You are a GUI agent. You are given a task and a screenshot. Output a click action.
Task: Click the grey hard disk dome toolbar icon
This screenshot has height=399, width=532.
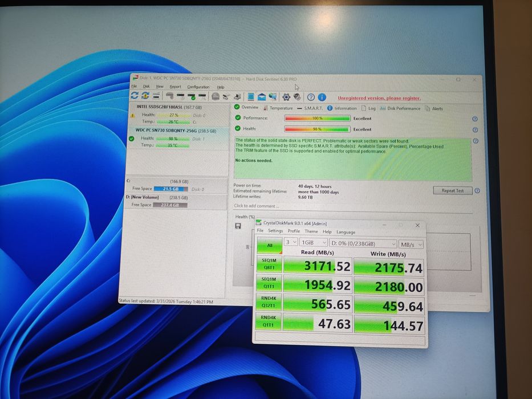(216, 97)
